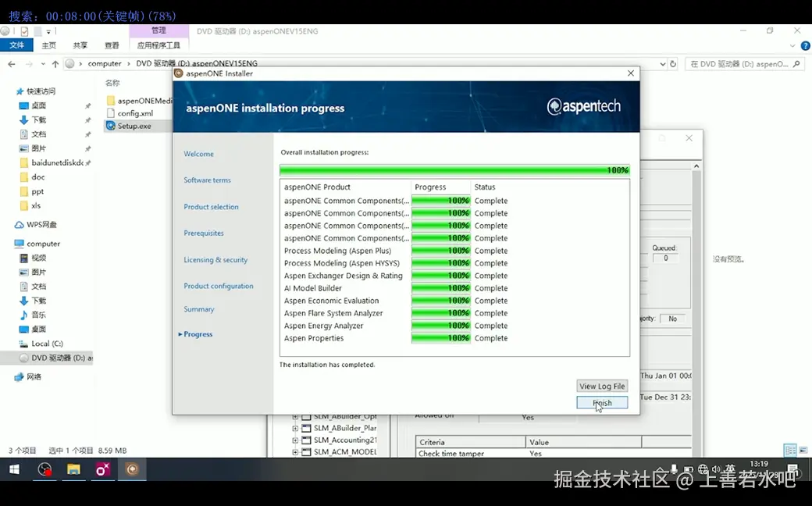
Task: Click the aspenONE Installer title bar icon
Action: click(179, 73)
